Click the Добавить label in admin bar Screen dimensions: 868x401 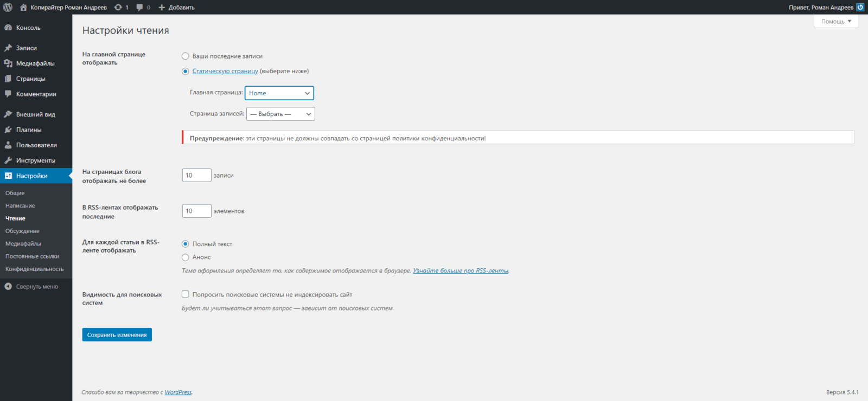[x=181, y=7]
